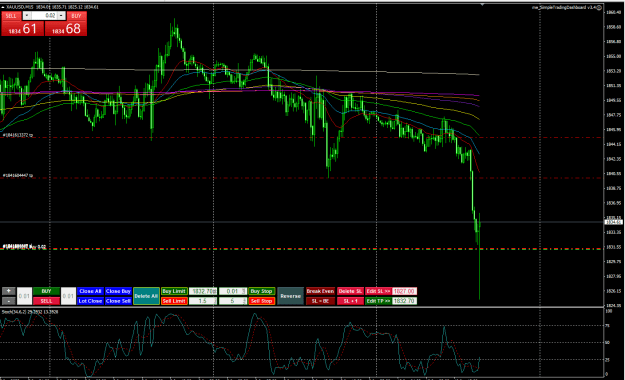This screenshot has height=380, width=625.
Task: Focus the field showing 5 left of Sell Stop
Action: [x=233, y=301]
